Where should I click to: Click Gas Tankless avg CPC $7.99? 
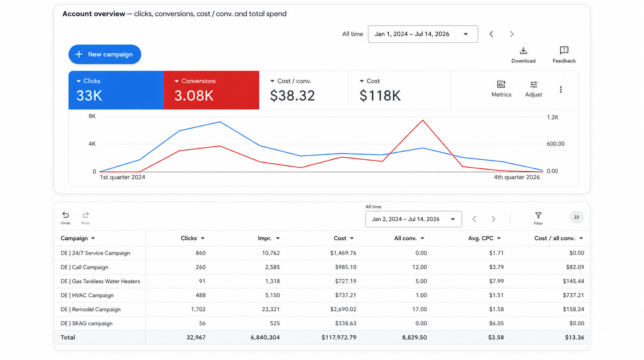click(x=496, y=281)
